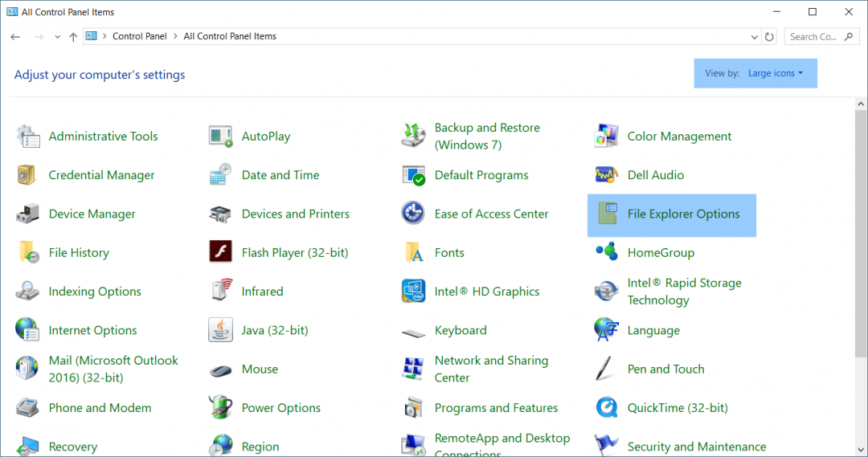
Task: Expand the address bar history dropdown arrow
Action: click(754, 37)
